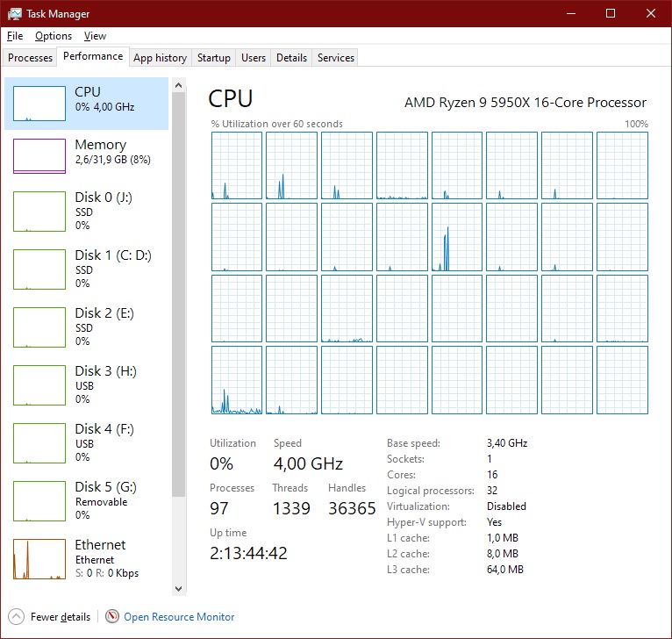
Task: Select Disk 4 (F:) graph thumbnail
Action: (x=39, y=443)
